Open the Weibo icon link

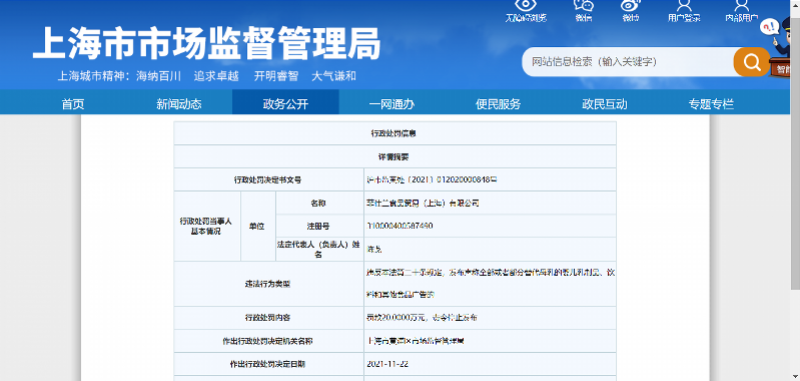click(631, 6)
